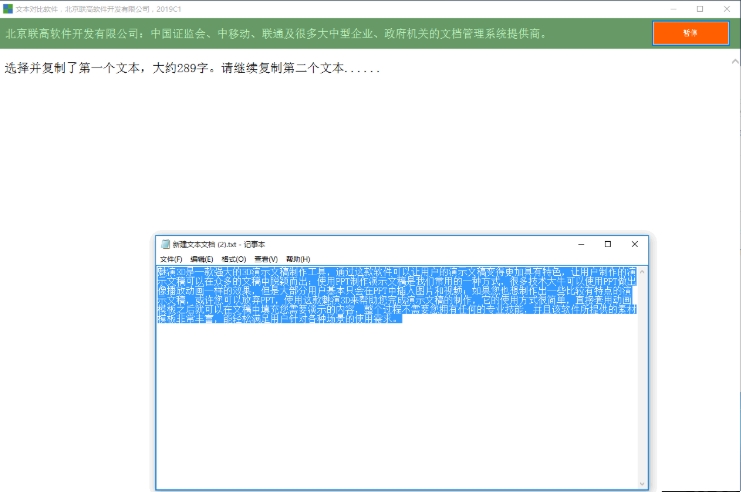Minimize the text compare software window
This screenshot has width=741, height=492.
[671, 9]
